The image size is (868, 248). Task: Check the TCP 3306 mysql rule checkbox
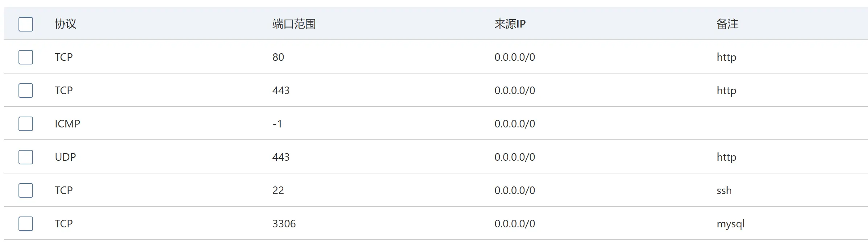(x=26, y=224)
